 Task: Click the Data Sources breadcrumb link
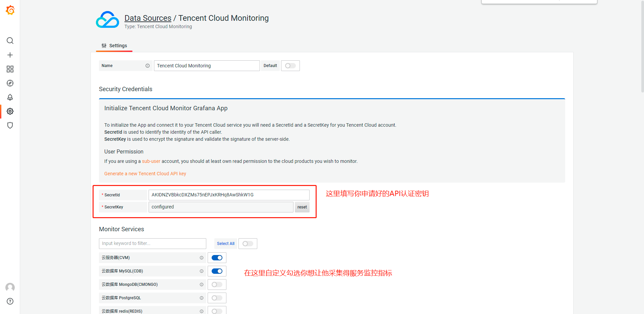click(x=148, y=18)
